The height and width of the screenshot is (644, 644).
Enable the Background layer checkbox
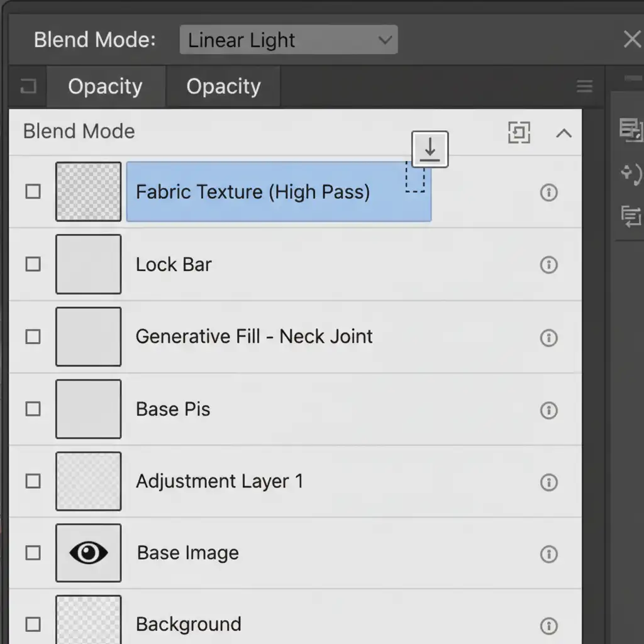point(33,625)
